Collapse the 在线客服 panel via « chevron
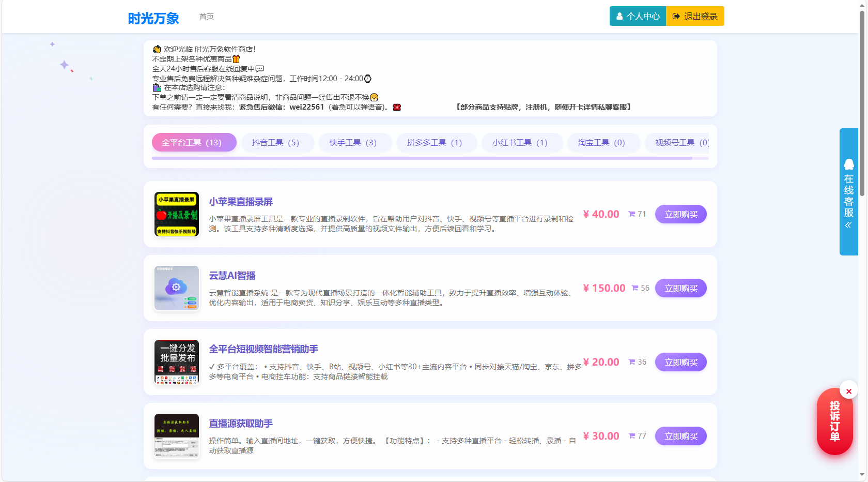The image size is (868, 482). point(849,224)
